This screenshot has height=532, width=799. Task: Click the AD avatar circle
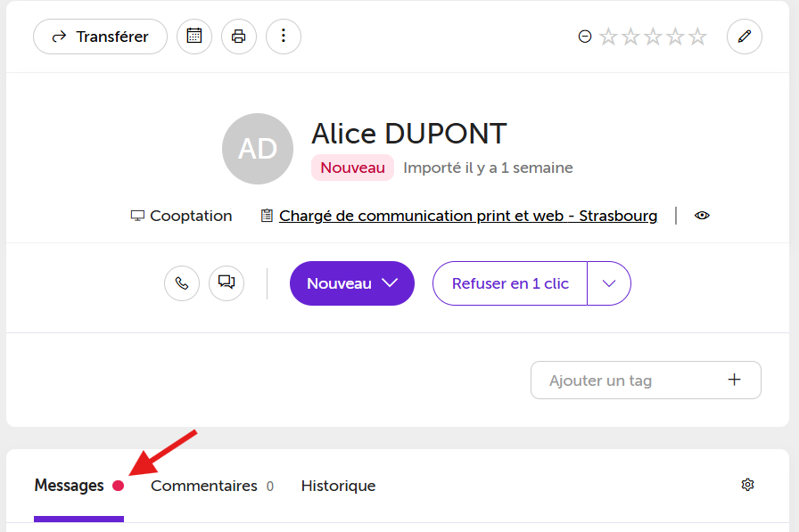[258, 149]
